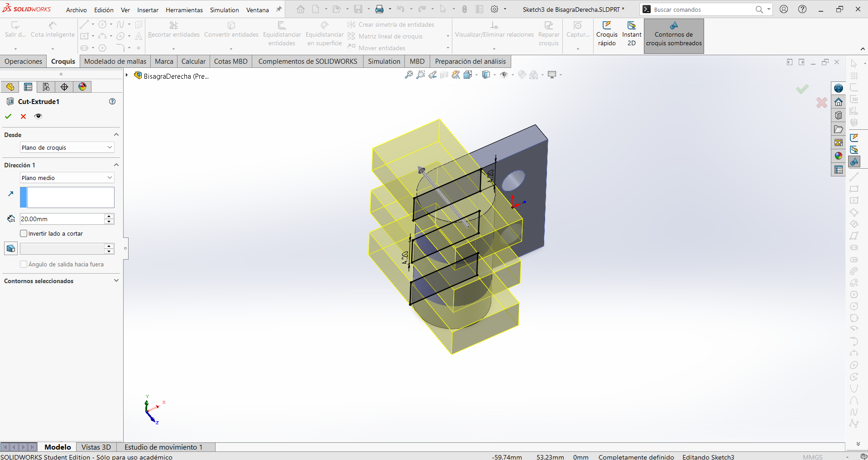Image resolution: width=868 pixels, height=460 pixels.
Task: Click the Print icon
Action: [379, 9]
